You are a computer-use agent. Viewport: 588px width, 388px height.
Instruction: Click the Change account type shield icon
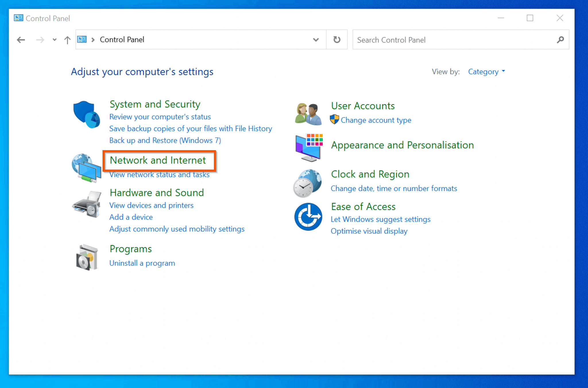point(334,120)
